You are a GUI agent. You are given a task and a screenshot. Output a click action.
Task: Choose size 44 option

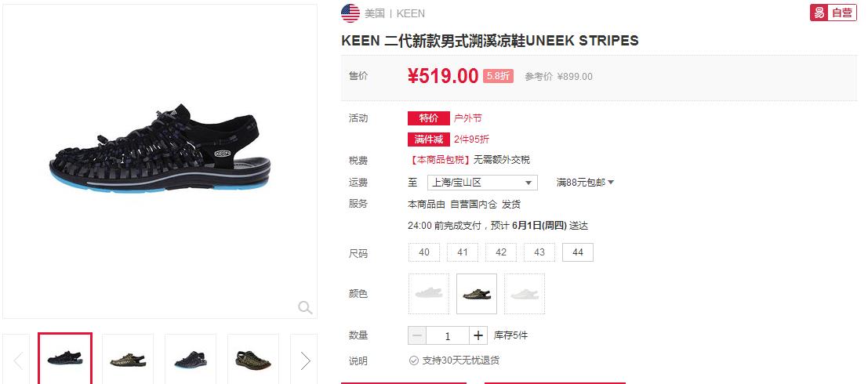coord(577,252)
